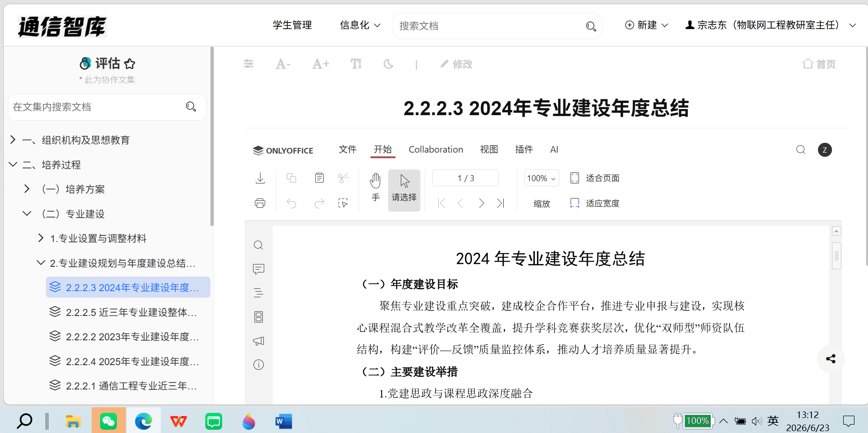Click 适应宽度 fit width option
The height and width of the screenshot is (433, 868).
tap(595, 203)
